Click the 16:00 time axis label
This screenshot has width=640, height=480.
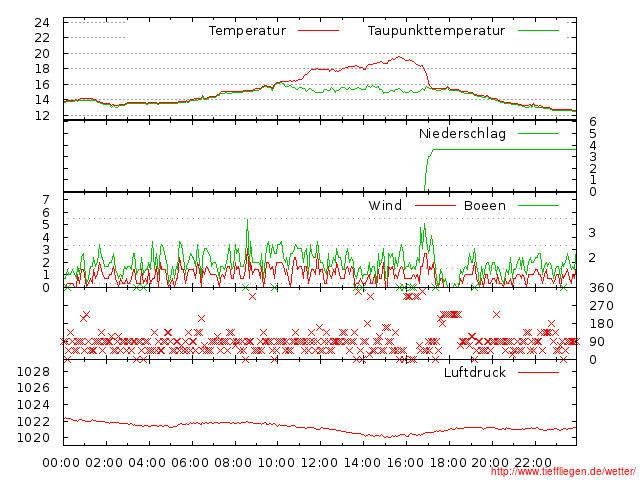tap(405, 463)
